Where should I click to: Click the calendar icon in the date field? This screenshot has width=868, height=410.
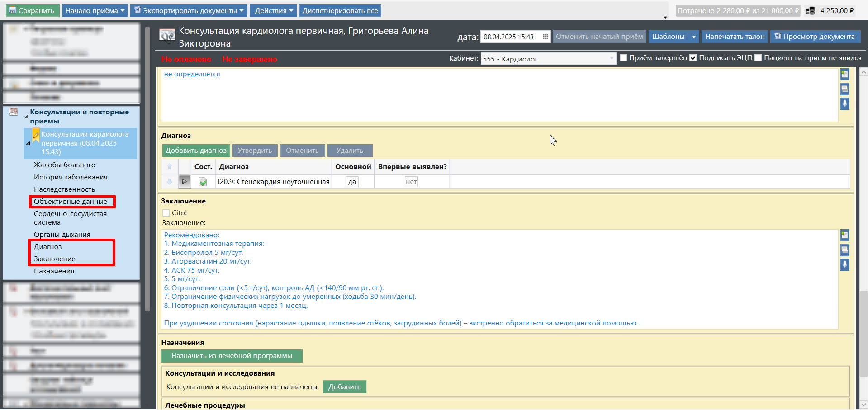pos(545,37)
